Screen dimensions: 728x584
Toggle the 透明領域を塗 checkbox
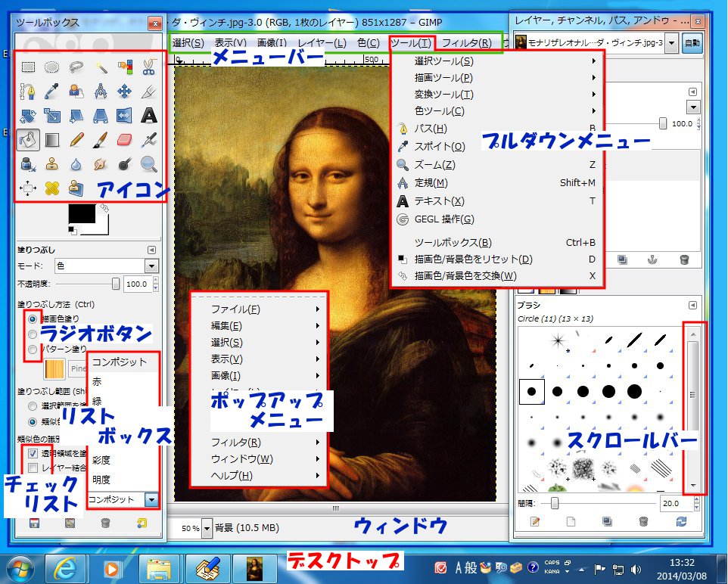[x=33, y=453]
